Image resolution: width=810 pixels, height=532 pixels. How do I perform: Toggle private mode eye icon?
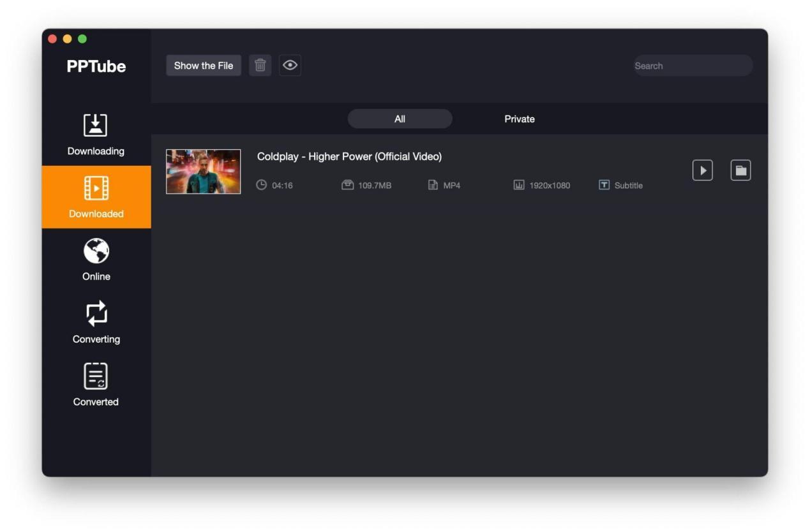tap(290, 65)
